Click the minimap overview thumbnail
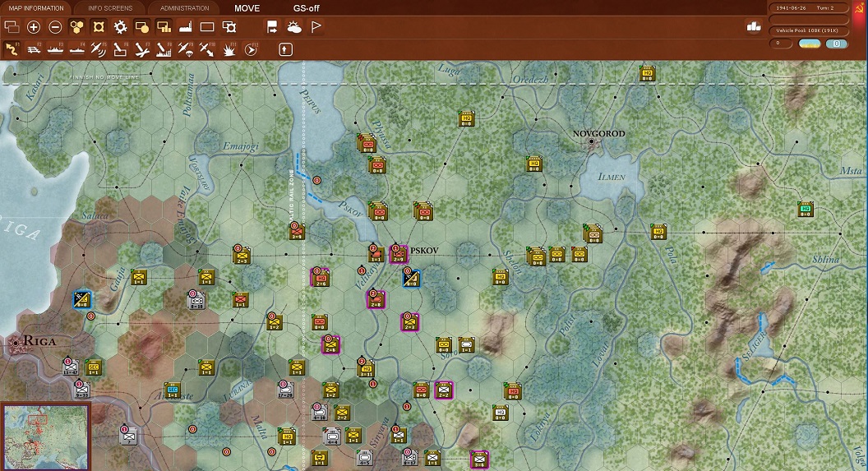The height and width of the screenshot is (471, 868). tap(45, 437)
